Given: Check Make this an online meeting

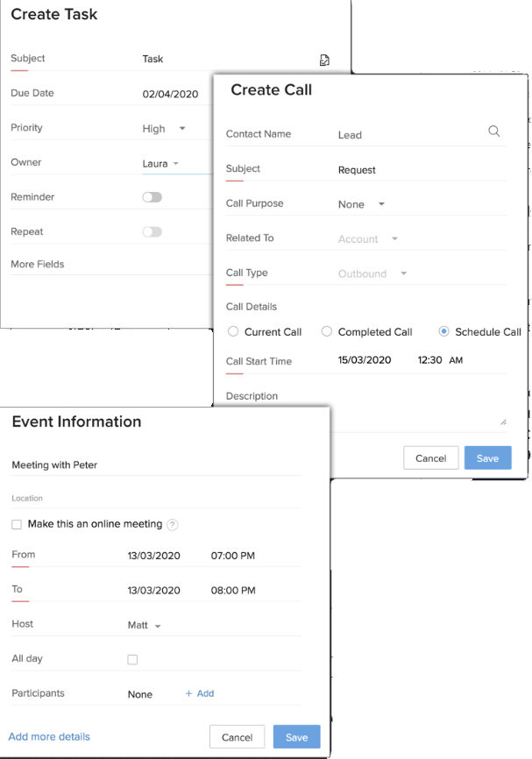Looking at the screenshot, I should 17,525.
